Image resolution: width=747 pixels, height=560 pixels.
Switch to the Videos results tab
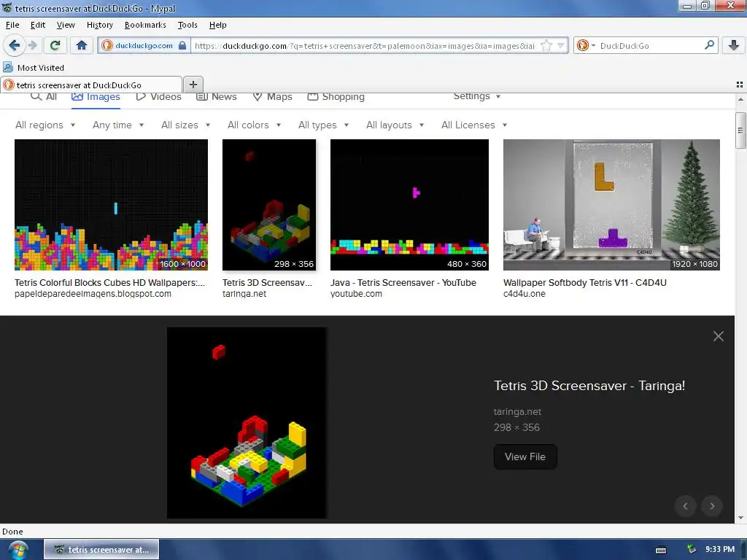click(158, 97)
